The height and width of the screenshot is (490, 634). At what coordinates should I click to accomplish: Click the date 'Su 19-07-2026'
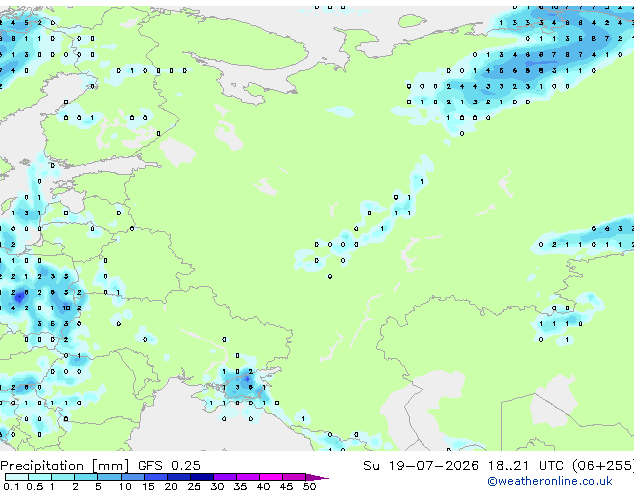point(421,466)
